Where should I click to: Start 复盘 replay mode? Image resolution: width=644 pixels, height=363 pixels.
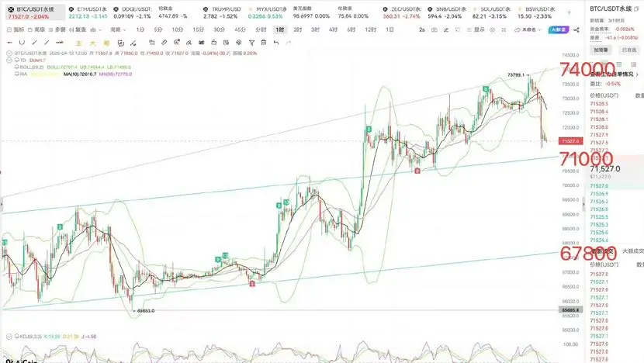click(78, 29)
